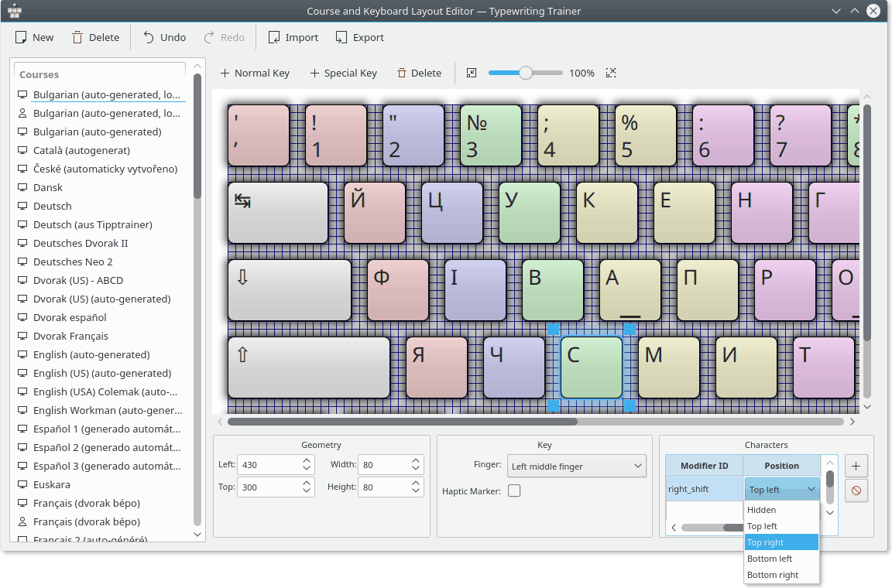
Task: Add a Normal Key
Action: (x=255, y=73)
